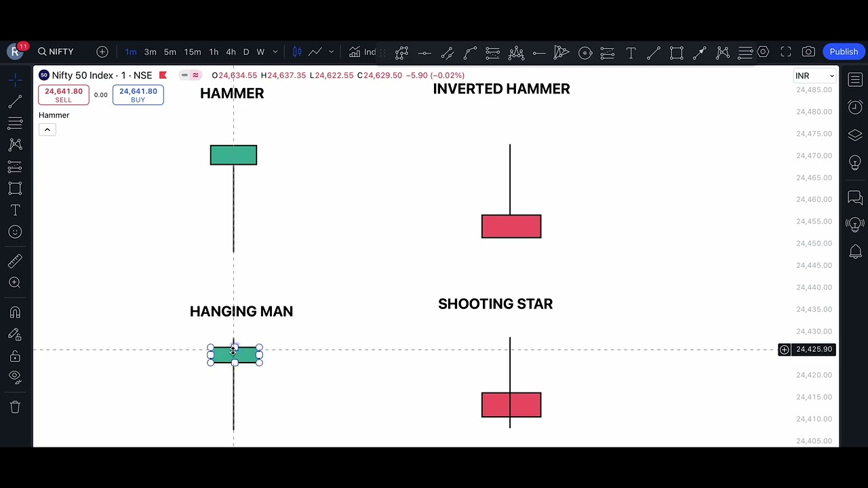Switch to the 15m timeframe
This screenshot has width=868, height=488.
pos(193,52)
